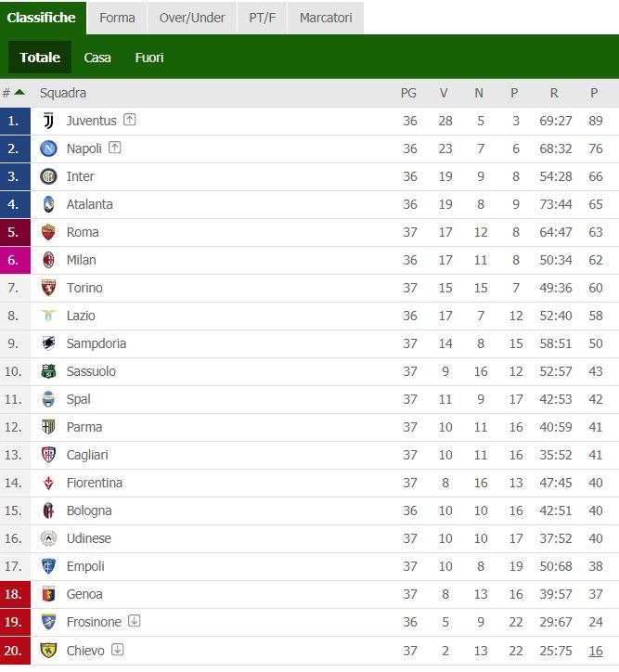
Task: Open the Marcatori tab
Action: coord(326,18)
